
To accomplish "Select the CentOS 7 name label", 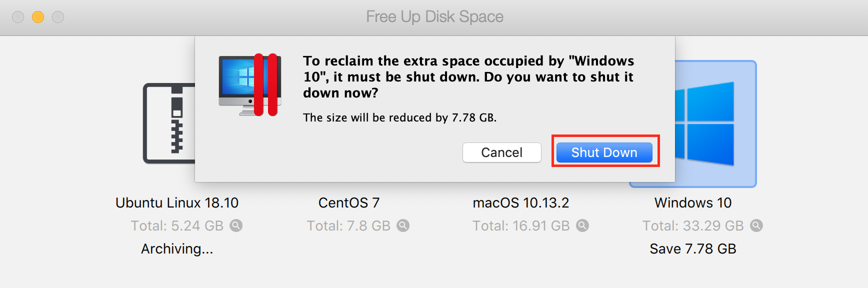I will [x=349, y=202].
